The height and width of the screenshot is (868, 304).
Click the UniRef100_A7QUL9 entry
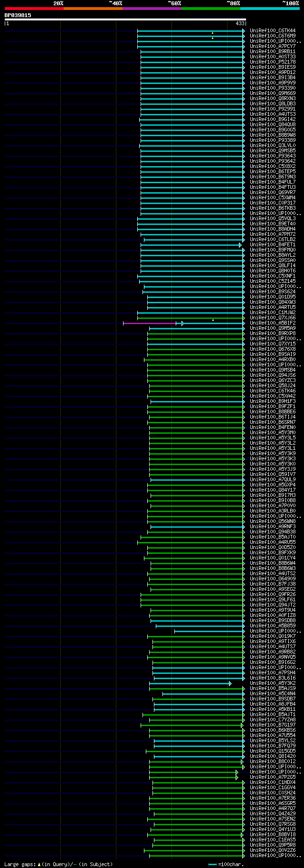coord(273,479)
